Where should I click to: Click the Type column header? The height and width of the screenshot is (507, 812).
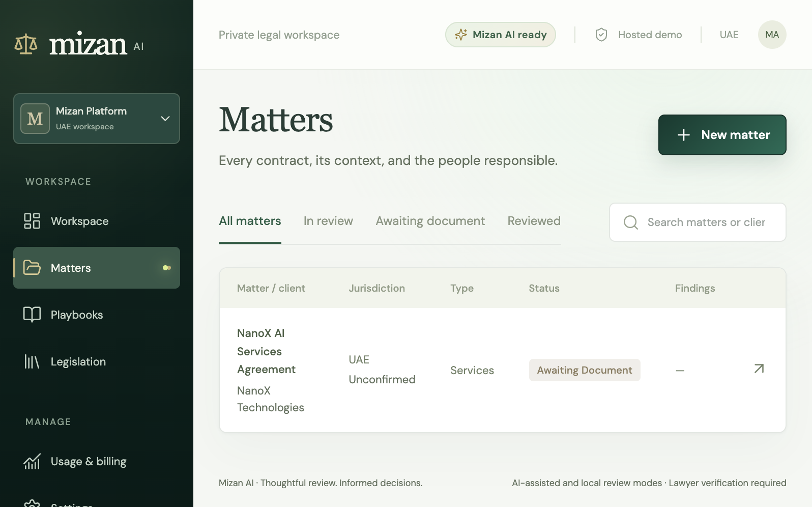(x=462, y=288)
